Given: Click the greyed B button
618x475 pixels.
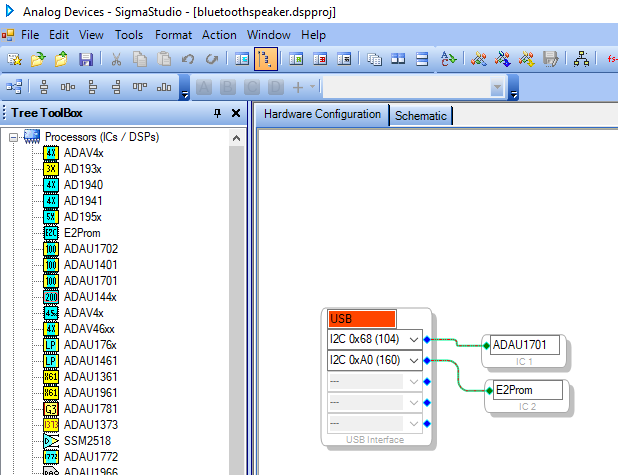Looking at the screenshot, I should click(x=228, y=87).
